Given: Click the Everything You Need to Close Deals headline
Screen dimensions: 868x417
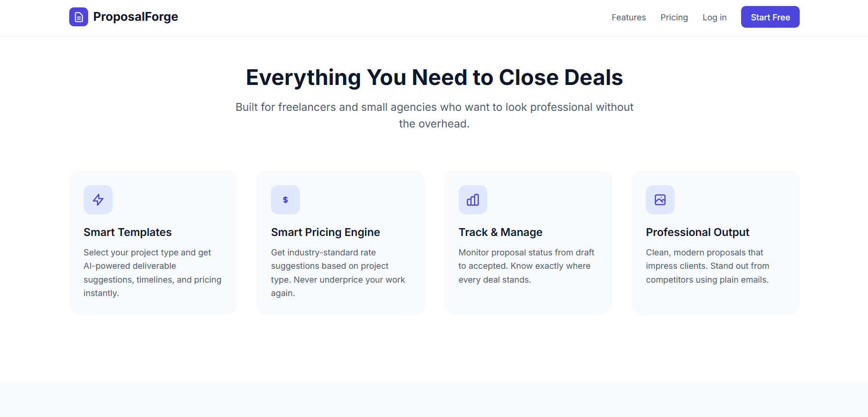Looking at the screenshot, I should (434, 77).
